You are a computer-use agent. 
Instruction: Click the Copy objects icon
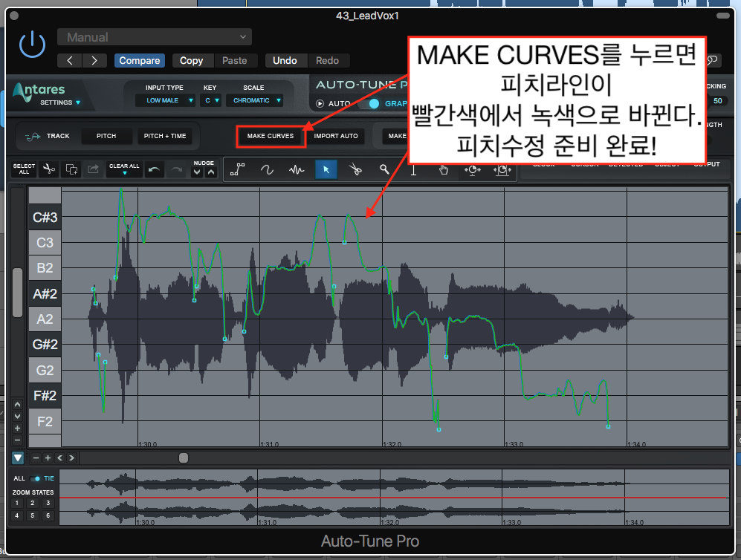coord(71,169)
